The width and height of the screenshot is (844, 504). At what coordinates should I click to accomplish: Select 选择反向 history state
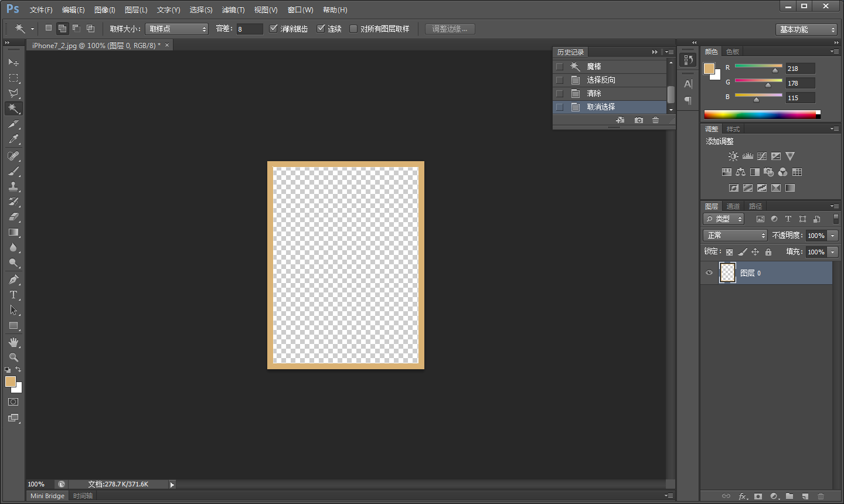(x=601, y=80)
